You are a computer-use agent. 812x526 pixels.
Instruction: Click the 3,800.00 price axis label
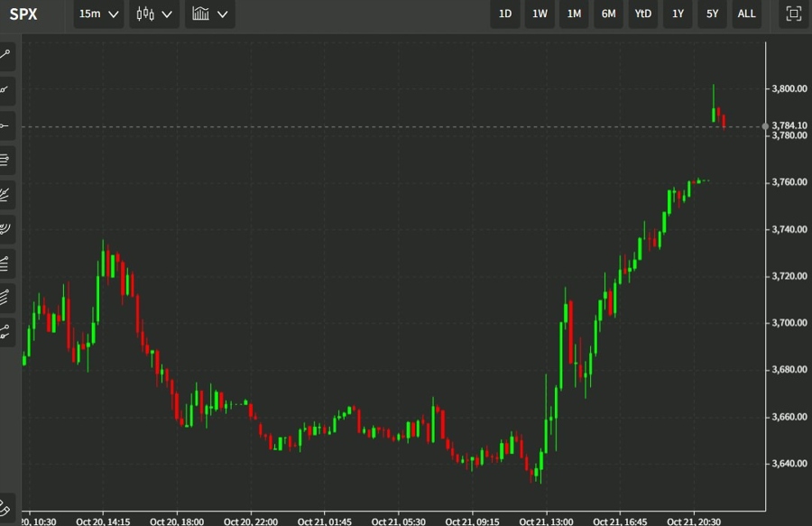[x=789, y=88]
